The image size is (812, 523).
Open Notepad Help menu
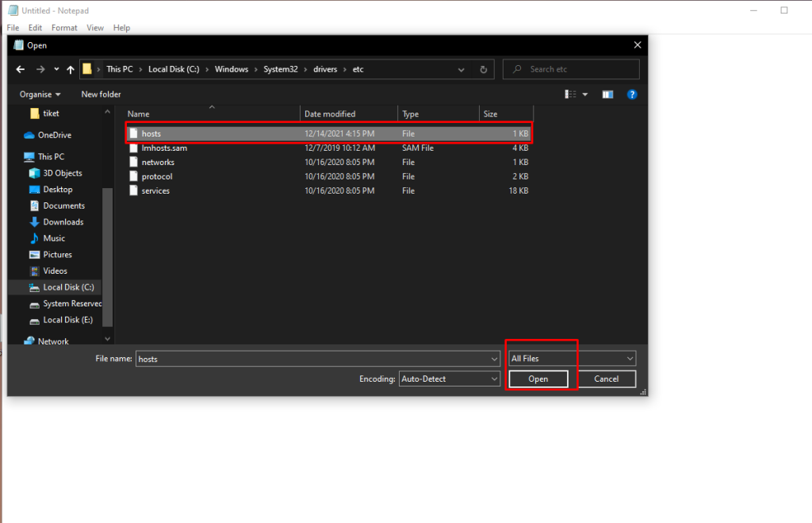pos(121,28)
